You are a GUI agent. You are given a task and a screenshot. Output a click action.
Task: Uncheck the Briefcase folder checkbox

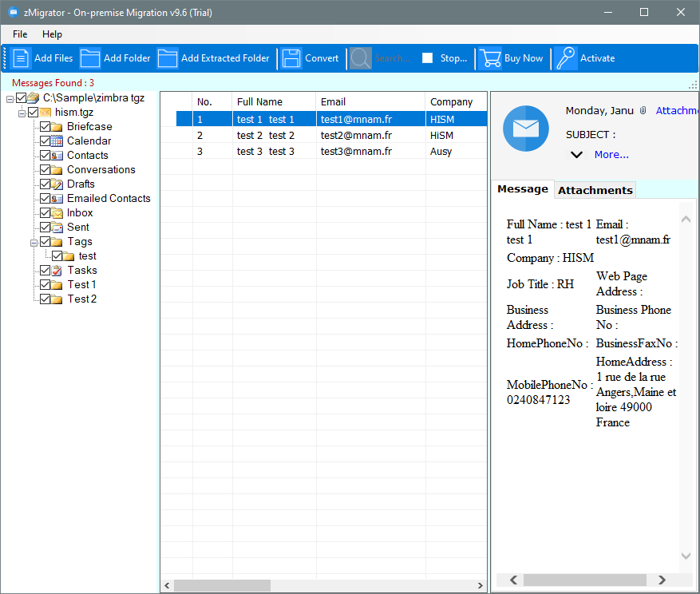click(x=45, y=126)
